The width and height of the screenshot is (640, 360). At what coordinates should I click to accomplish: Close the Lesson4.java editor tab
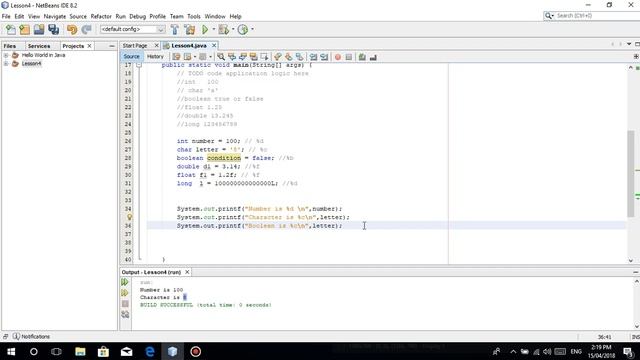(214, 45)
